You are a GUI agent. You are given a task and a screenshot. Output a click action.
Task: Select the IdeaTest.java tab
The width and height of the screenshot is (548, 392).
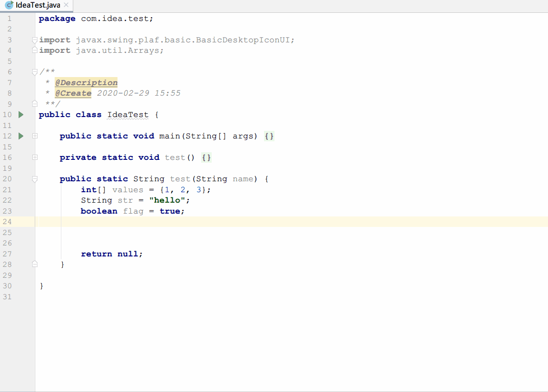(x=36, y=5)
